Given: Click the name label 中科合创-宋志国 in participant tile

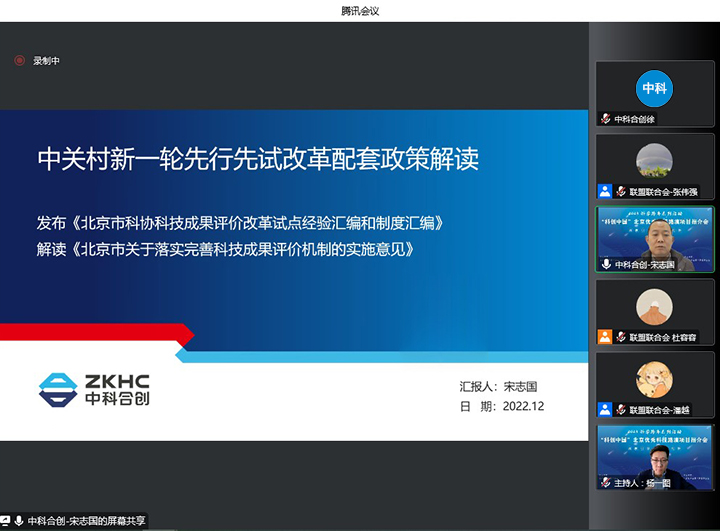Looking at the screenshot, I should tap(645, 265).
